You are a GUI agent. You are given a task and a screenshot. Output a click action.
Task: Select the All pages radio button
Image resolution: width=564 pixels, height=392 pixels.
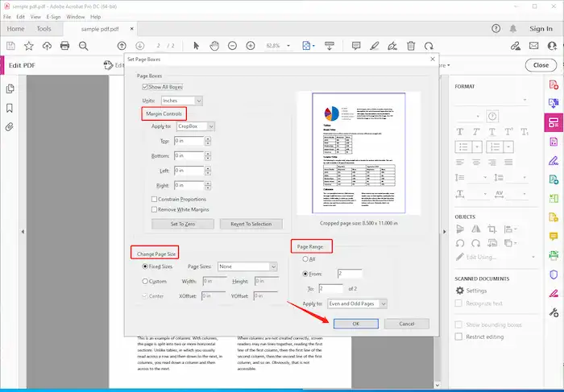click(305, 258)
